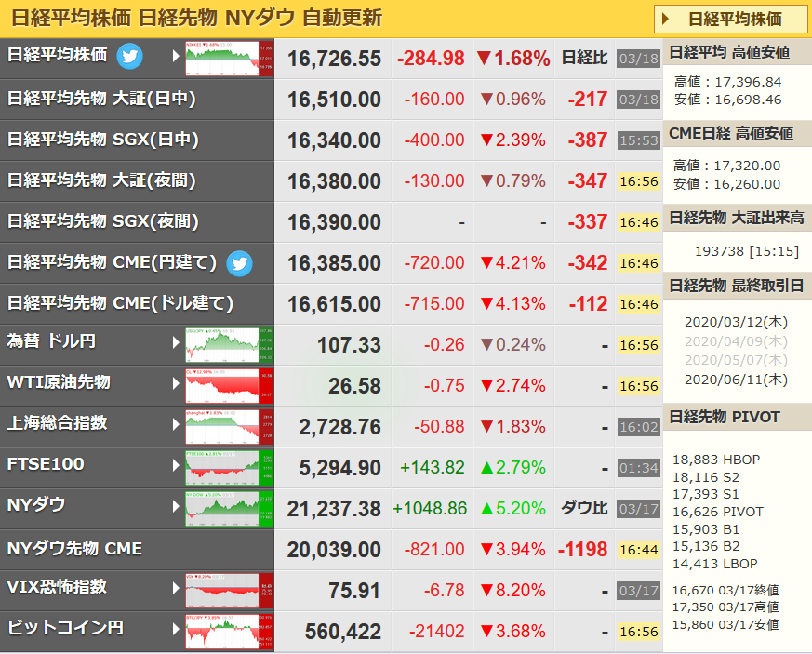Open VIX恐怖指数 row label
Screen dimensions: 812x654
tap(57, 587)
